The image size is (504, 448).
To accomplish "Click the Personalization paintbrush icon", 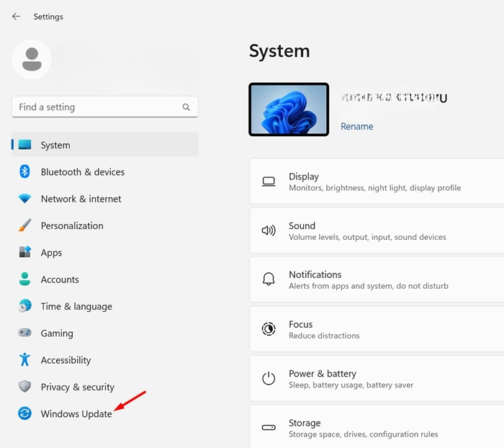I will click(24, 225).
